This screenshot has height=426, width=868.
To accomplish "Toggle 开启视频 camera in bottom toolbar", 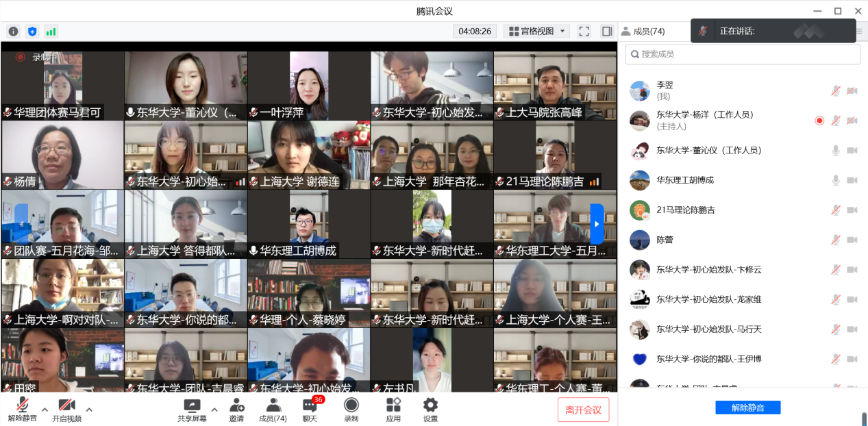I will pyautogui.click(x=66, y=409).
